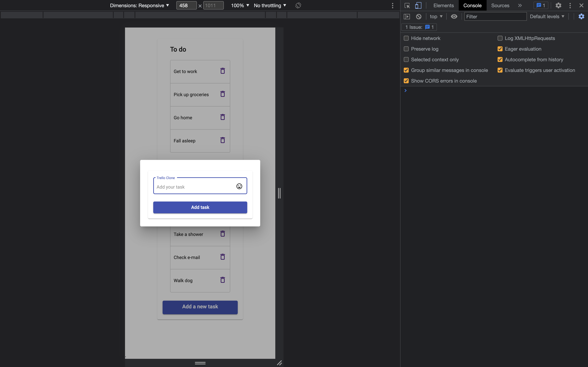Screen dimensions: 588x367
Task: Open the Default levels dropdown
Action: (x=547, y=16)
